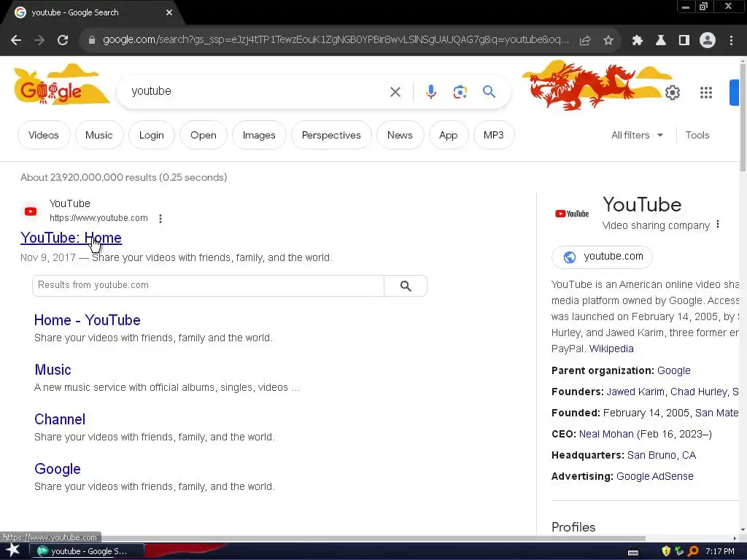Click the blue magnifier search icon
Screen dimensions: 747x560
coord(489,91)
